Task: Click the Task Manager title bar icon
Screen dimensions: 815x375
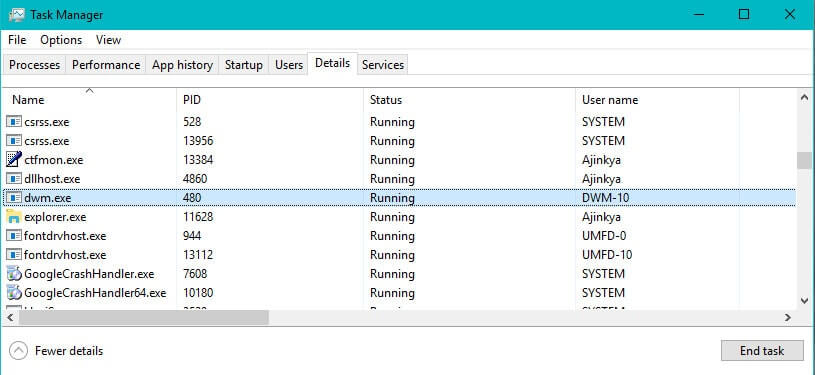Action: click(17, 15)
